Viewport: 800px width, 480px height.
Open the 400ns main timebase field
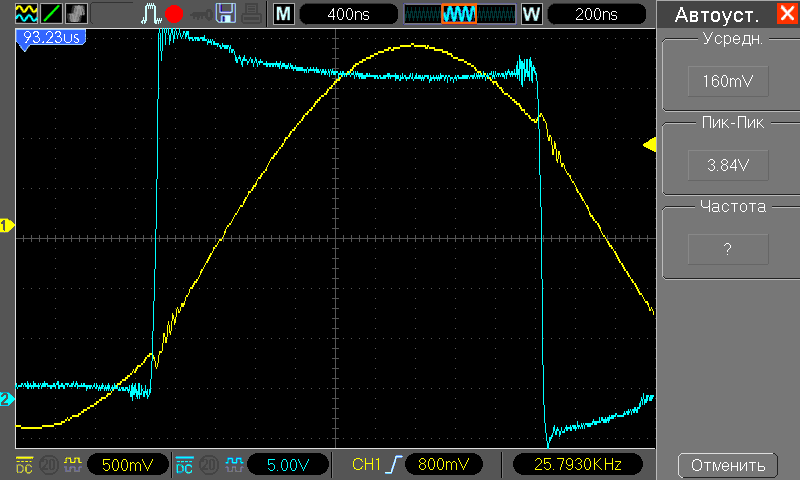click(343, 14)
